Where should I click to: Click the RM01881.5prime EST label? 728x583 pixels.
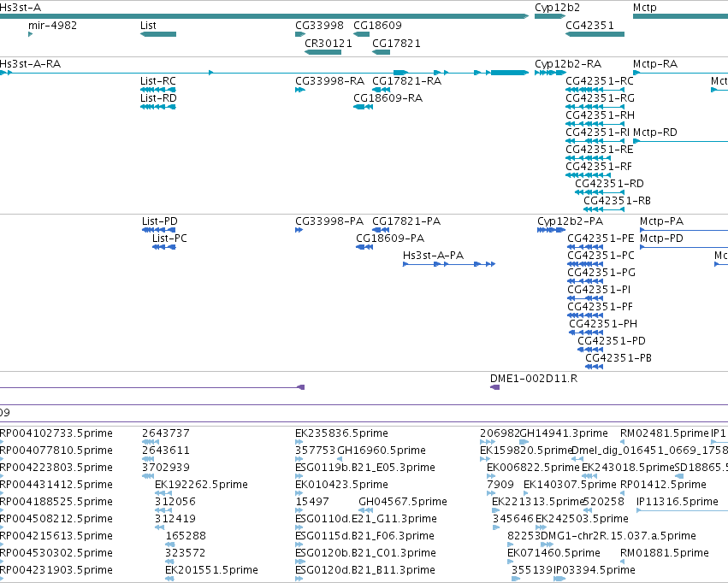tap(665, 553)
